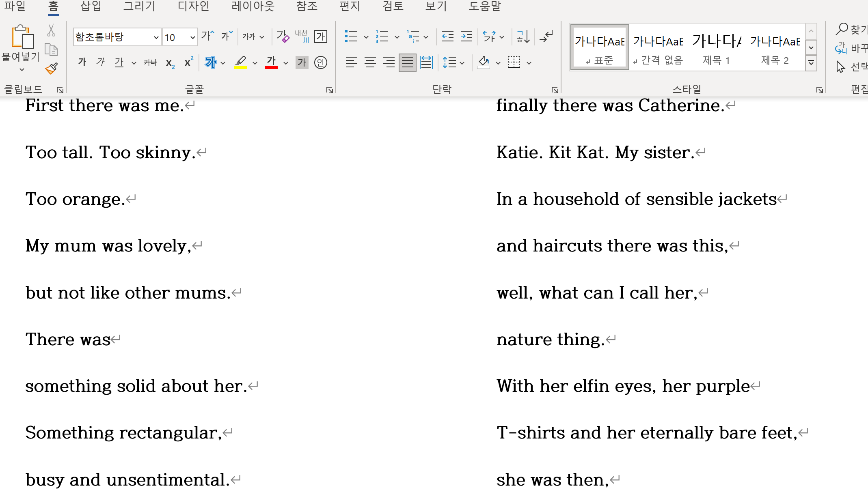Open the 레이아웃 ribbon tab
Viewport: 868px width, 503px height.
(253, 6)
